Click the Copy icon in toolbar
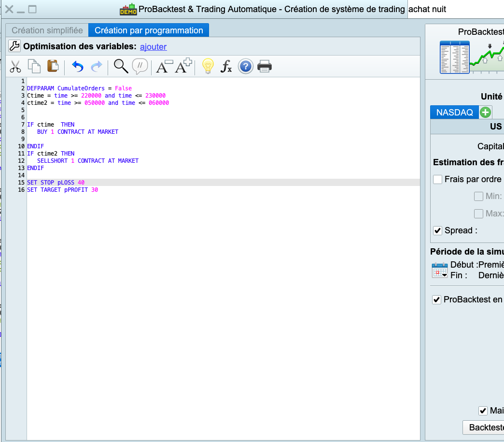Viewport: 504px width, 442px height. [x=34, y=66]
